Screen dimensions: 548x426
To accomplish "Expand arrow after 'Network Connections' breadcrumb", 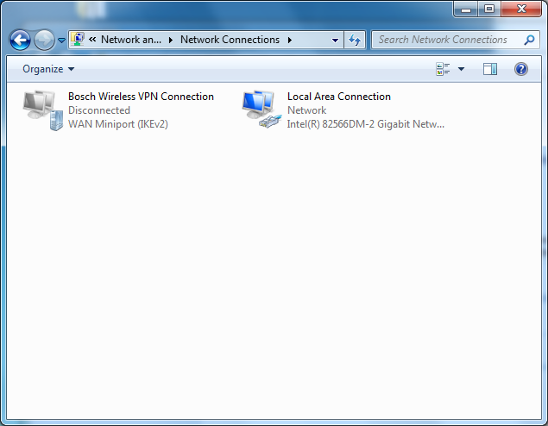I will 290,40.
